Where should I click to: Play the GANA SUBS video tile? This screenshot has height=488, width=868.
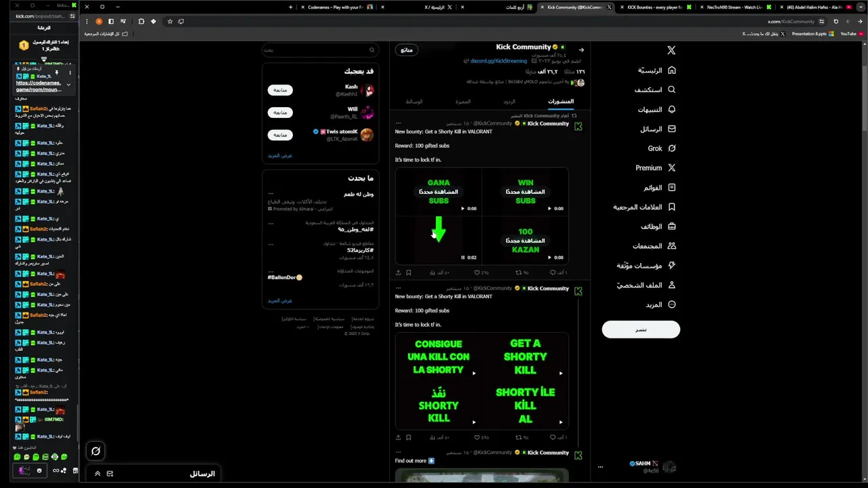(438, 192)
